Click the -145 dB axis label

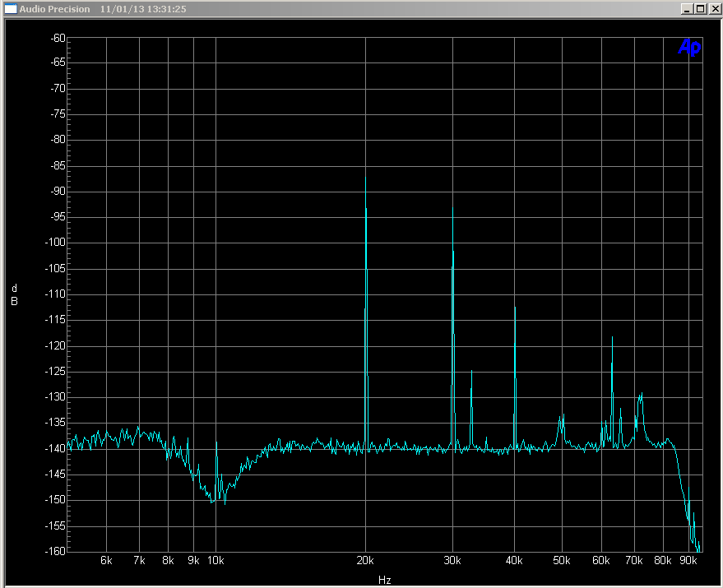click(55, 474)
